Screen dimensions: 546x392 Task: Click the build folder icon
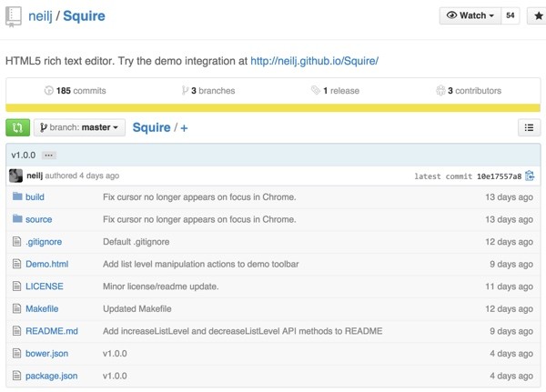coord(17,196)
